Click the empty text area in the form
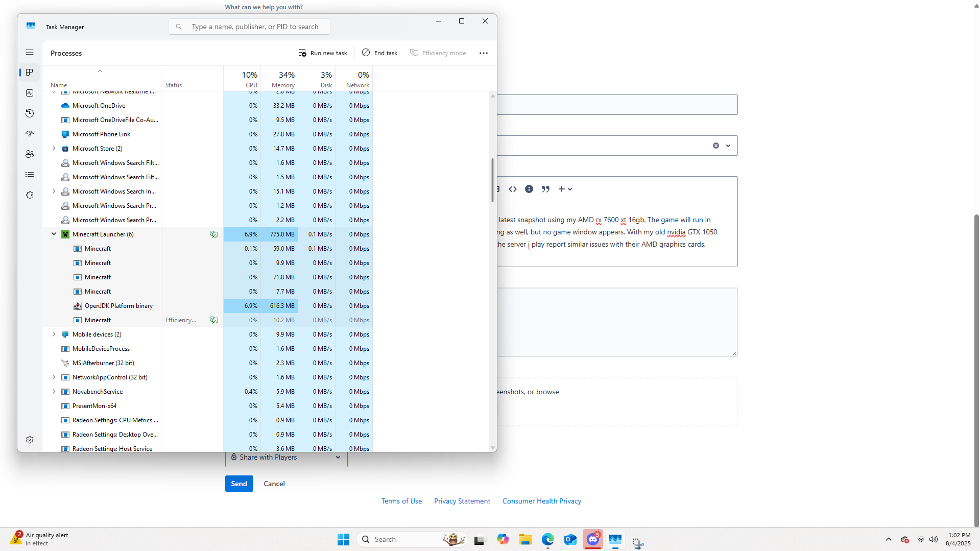The image size is (980, 551). pyautogui.click(x=617, y=322)
